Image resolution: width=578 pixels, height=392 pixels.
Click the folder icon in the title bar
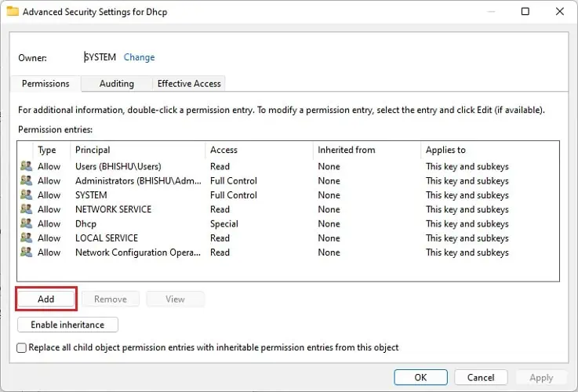click(x=13, y=12)
